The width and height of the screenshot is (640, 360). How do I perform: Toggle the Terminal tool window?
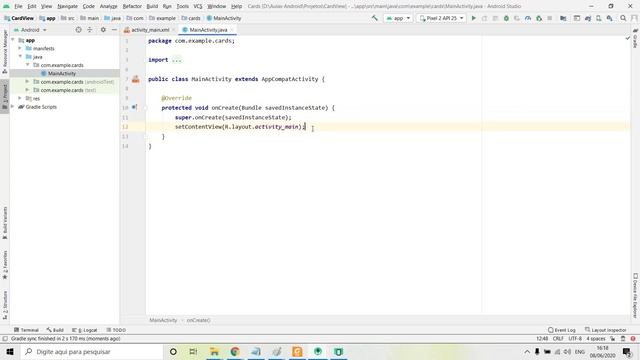[26, 330]
